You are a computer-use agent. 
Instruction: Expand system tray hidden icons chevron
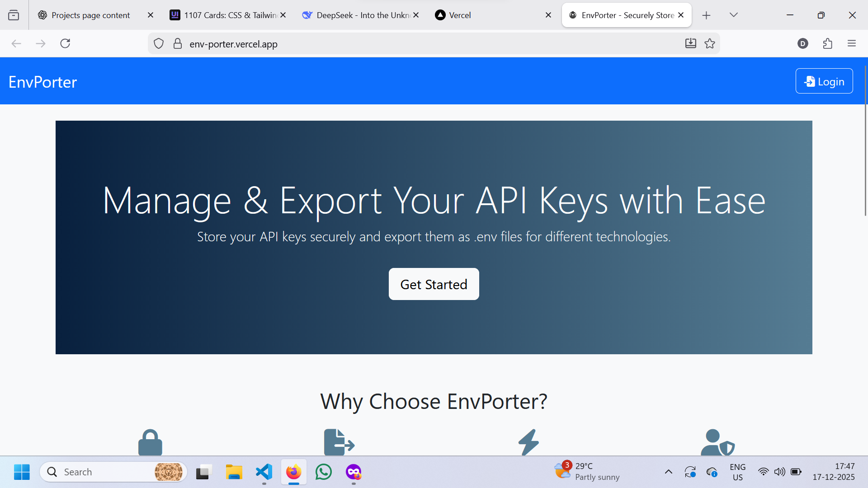pos(668,472)
